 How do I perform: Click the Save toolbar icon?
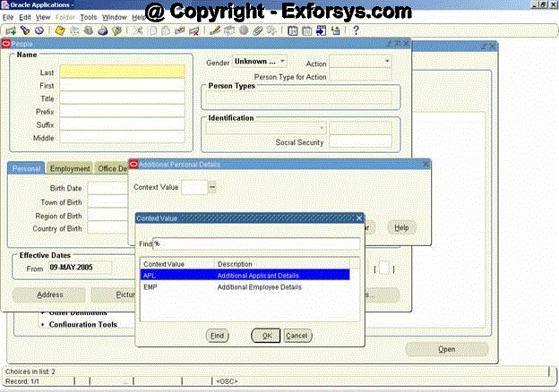59,30
